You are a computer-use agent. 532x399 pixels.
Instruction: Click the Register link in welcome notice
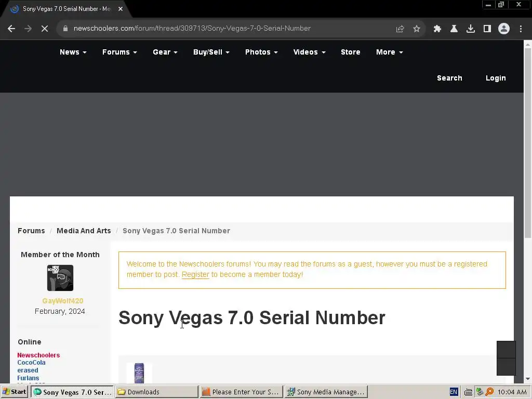(195, 274)
